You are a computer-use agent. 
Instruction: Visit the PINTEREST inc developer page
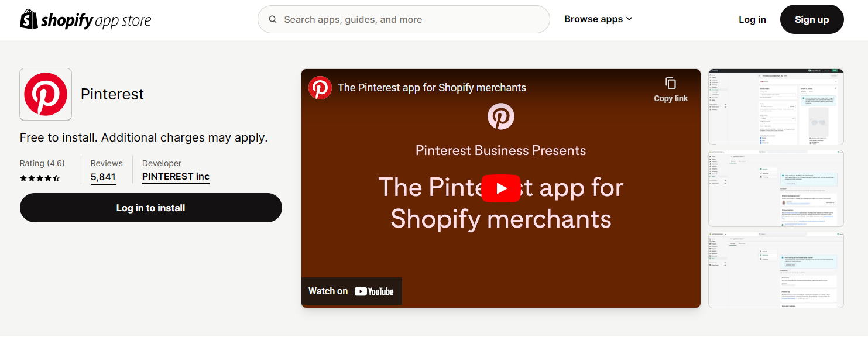tap(176, 176)
